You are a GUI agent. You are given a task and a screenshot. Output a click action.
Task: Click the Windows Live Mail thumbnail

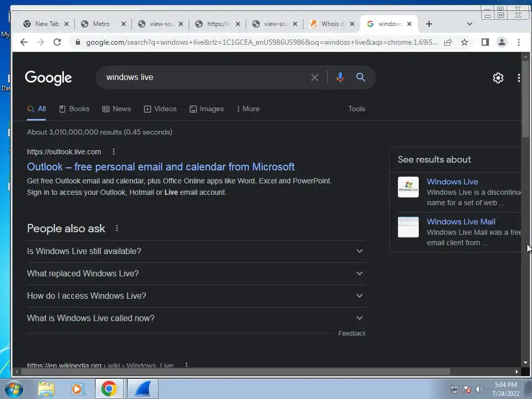click(x=408, y=227)
